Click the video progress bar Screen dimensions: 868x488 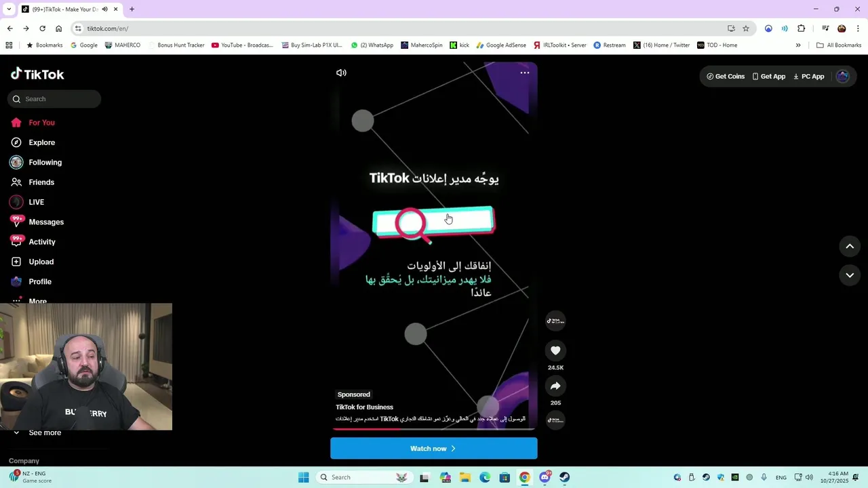(x=434, y=429)
